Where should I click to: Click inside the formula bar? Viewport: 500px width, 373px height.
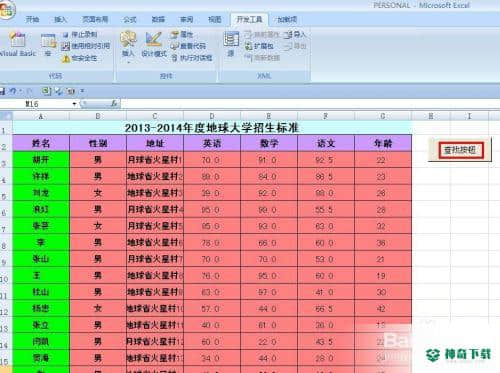310,104
